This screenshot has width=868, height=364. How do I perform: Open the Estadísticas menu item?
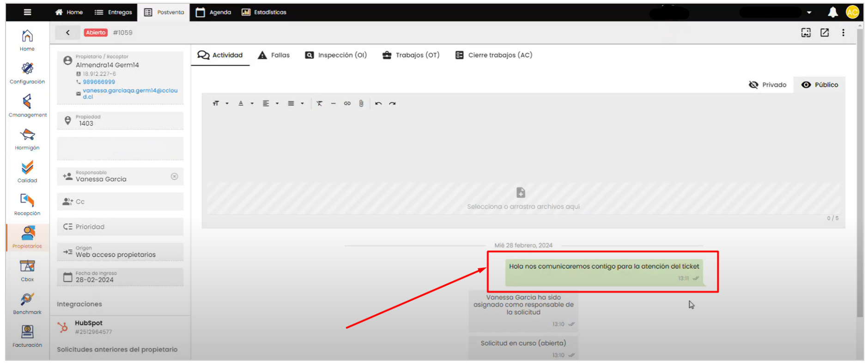[264, 12]
